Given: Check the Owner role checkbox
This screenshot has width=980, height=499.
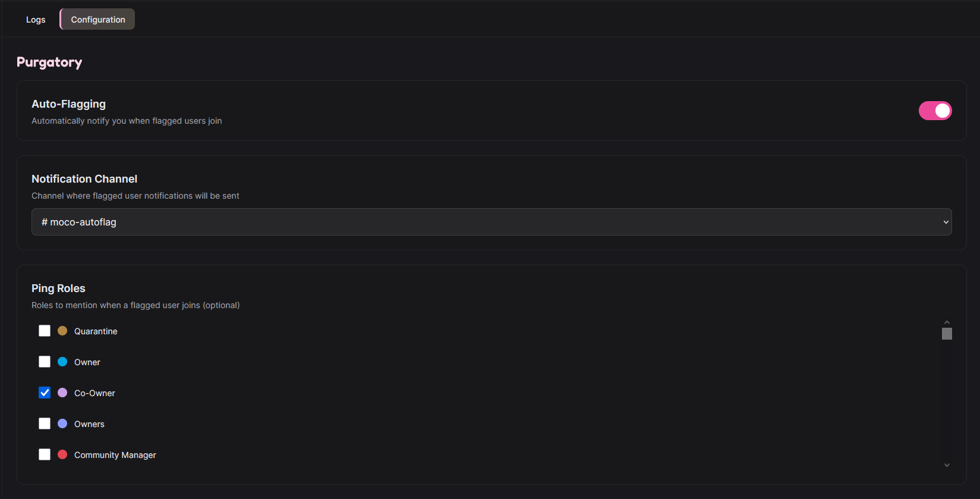Looking at the screenshot, I should (45, 362).
